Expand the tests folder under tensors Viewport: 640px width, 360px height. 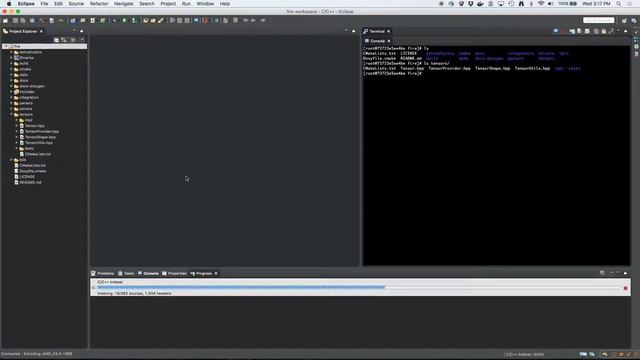(17, 149)
